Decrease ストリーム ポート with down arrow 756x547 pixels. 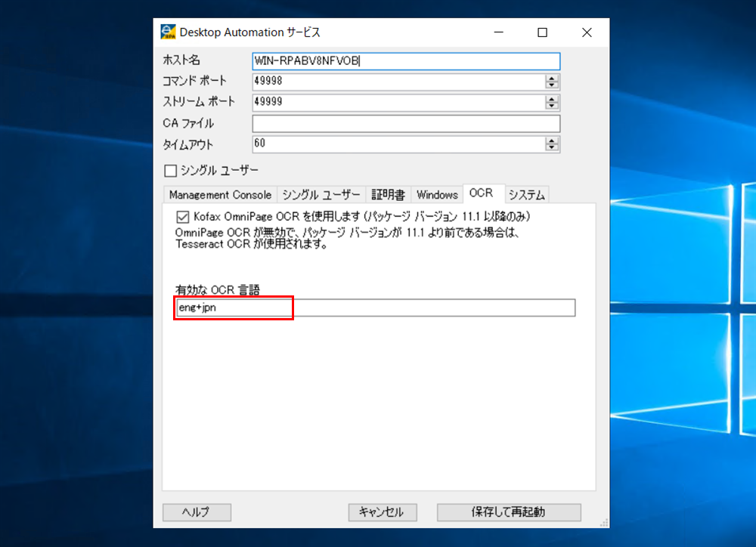pyautogui.click(x=552, y=106)
